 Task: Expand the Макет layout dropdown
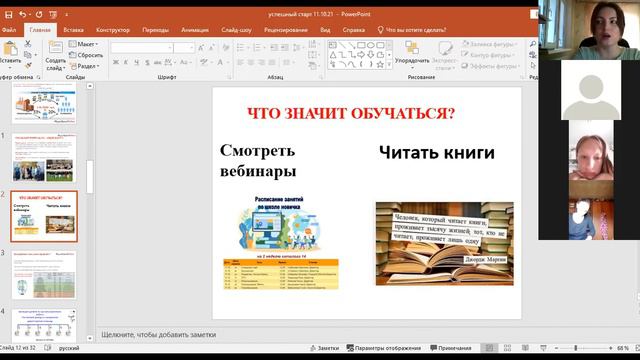(x=84, y=44)
